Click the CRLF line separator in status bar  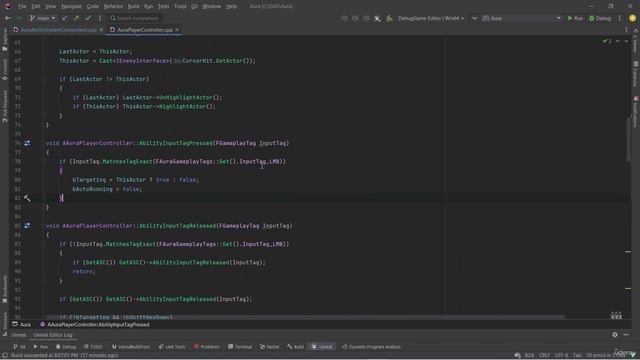point(544,355)
